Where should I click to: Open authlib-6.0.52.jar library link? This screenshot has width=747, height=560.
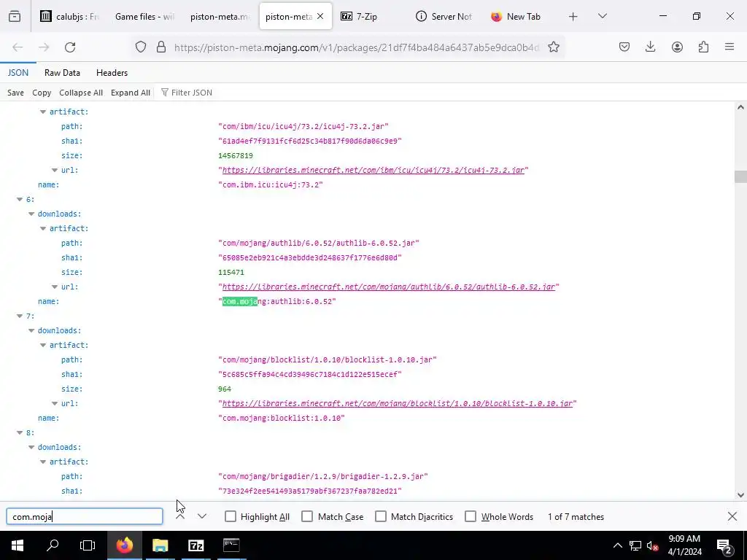point(388,287)
